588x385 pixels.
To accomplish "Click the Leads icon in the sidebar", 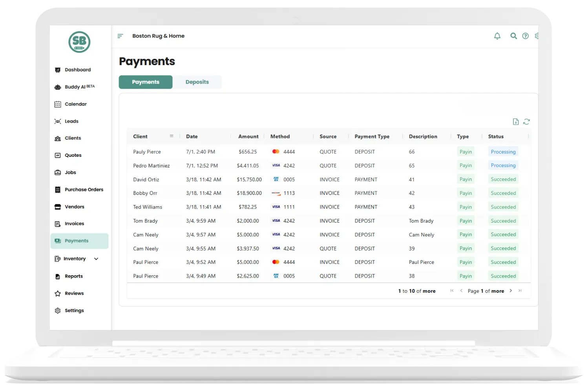I will (58, 121).
